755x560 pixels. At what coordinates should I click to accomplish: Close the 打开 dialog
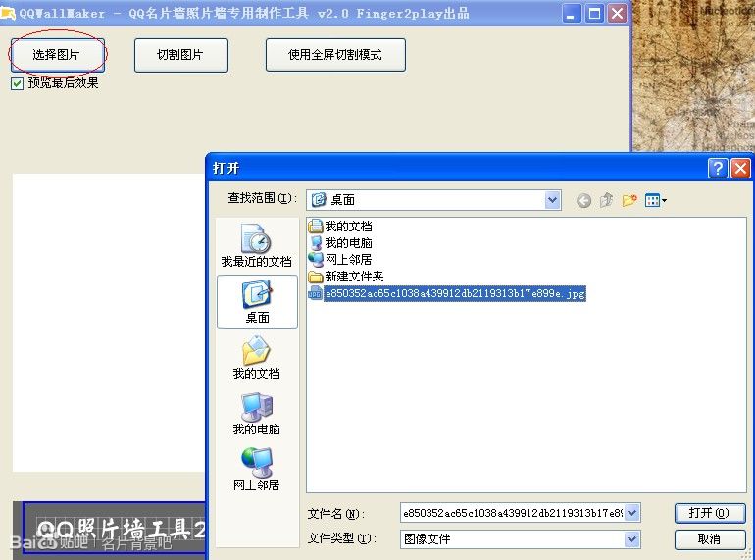tap(740, 168)
